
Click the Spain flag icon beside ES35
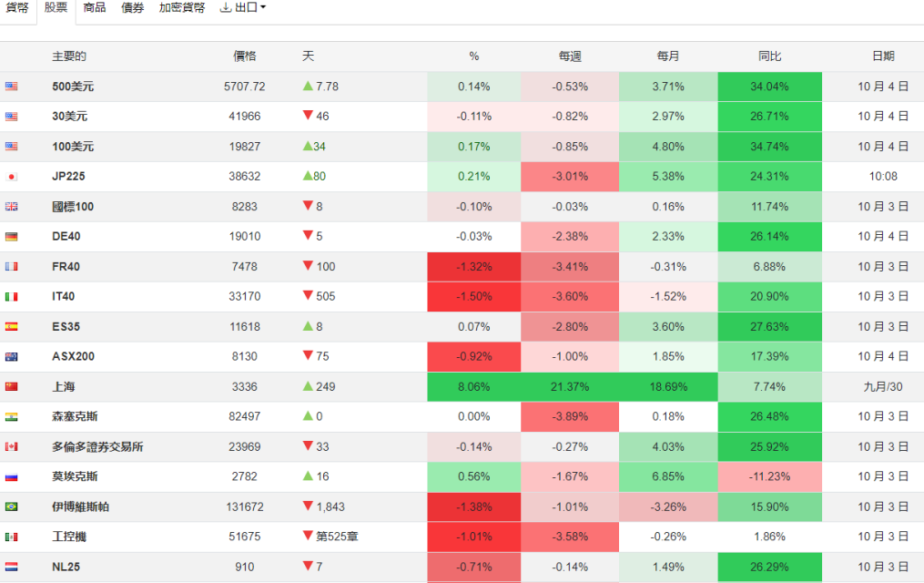(11, 327)
